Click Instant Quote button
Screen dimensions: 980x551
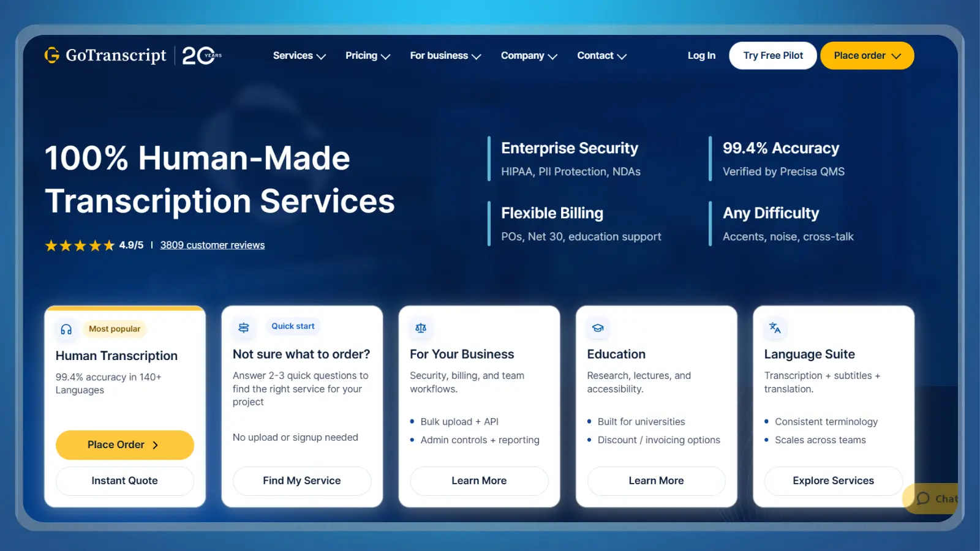(124, 481)
